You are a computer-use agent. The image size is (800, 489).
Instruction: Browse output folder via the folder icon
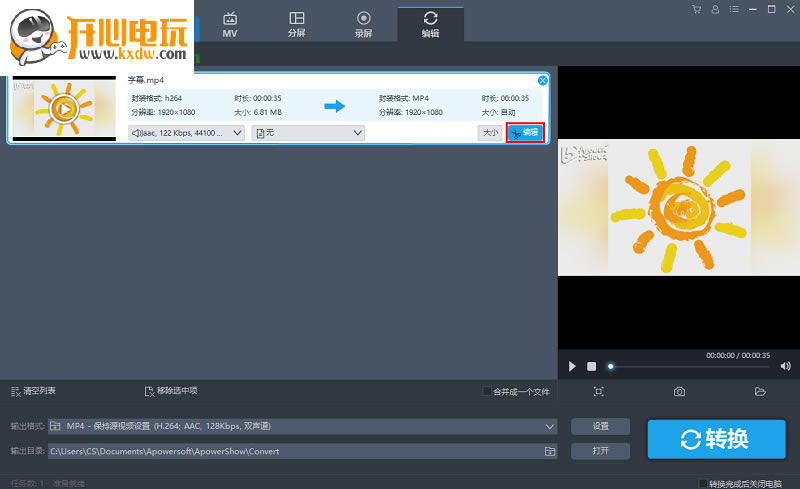(549, 451)
